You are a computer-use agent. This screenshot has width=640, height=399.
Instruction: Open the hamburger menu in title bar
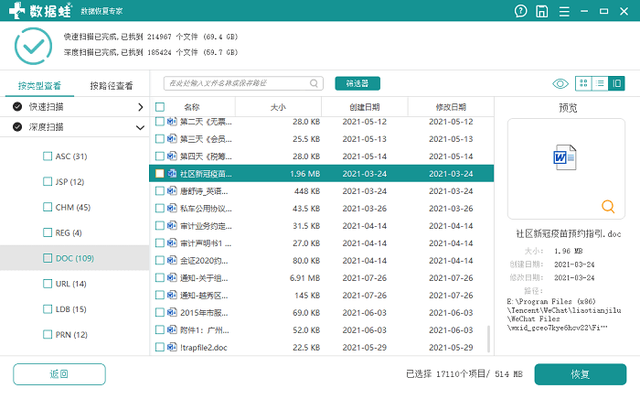pyautogui.click(x=564, y=11)
